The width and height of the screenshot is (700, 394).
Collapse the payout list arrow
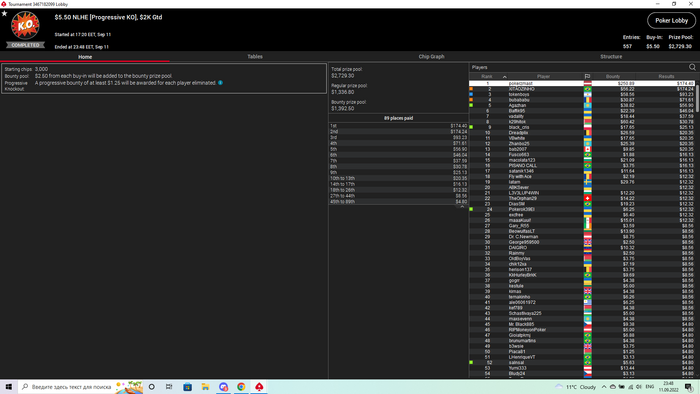pos(462,207)
